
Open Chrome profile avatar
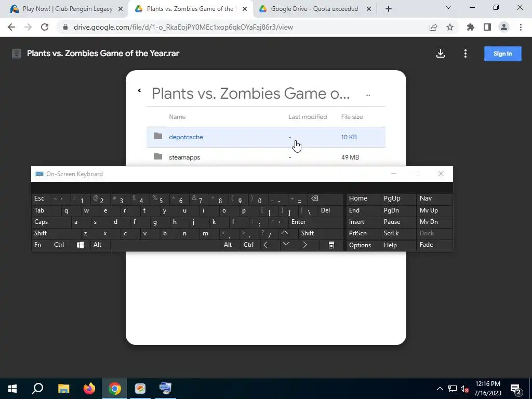pyautogui.click(x=504, y=27)
